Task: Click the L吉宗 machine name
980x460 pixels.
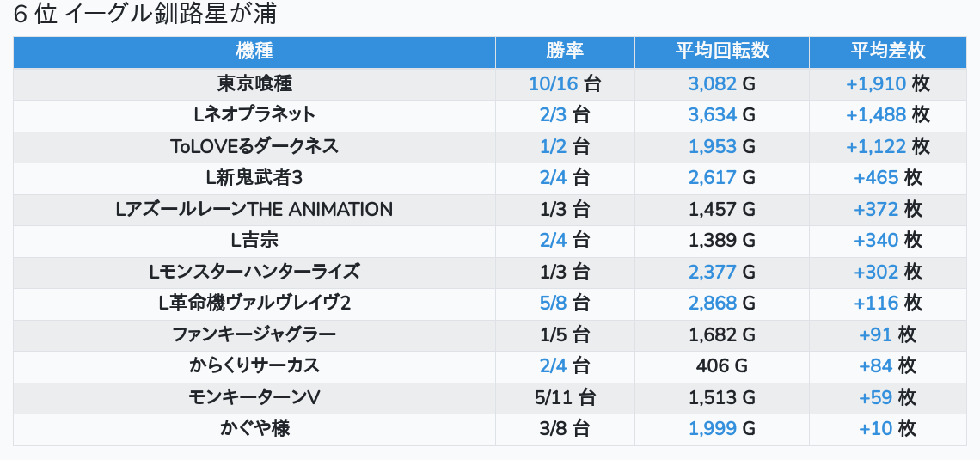Action: 254,240
